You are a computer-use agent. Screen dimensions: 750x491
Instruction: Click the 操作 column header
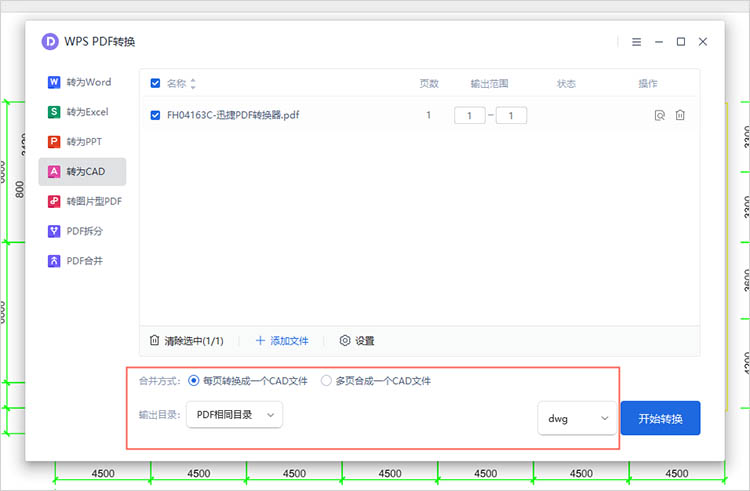point(648,84)
